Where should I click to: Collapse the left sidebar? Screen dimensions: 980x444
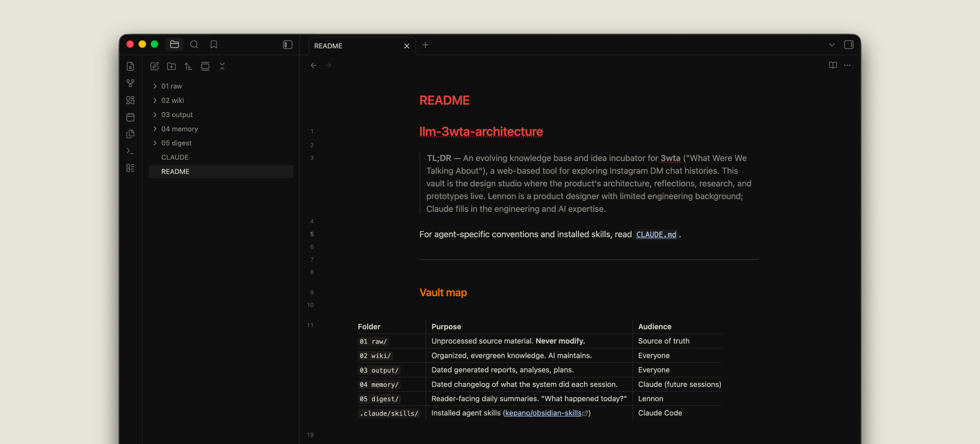coord(288,44)
